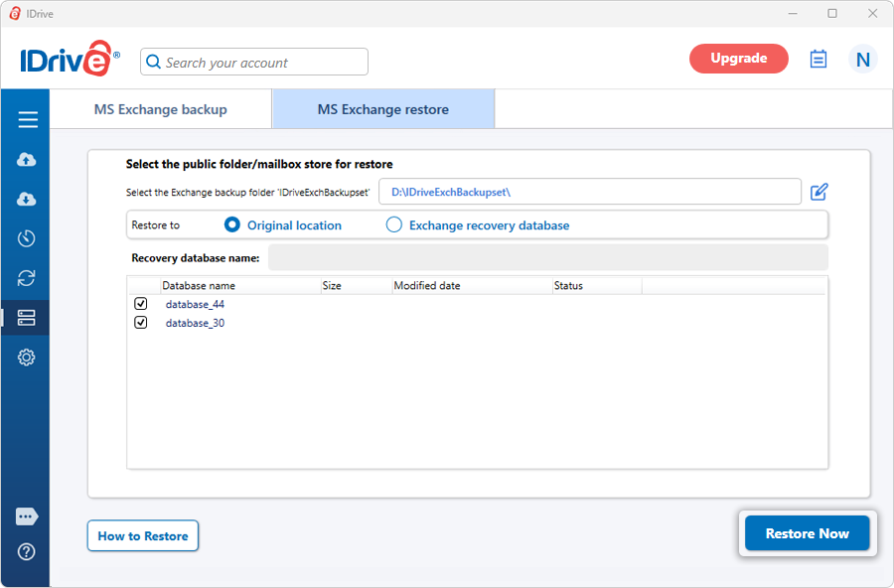Open the Sync arrows icon
Screen dimensions: 894x588
[26, 278]
